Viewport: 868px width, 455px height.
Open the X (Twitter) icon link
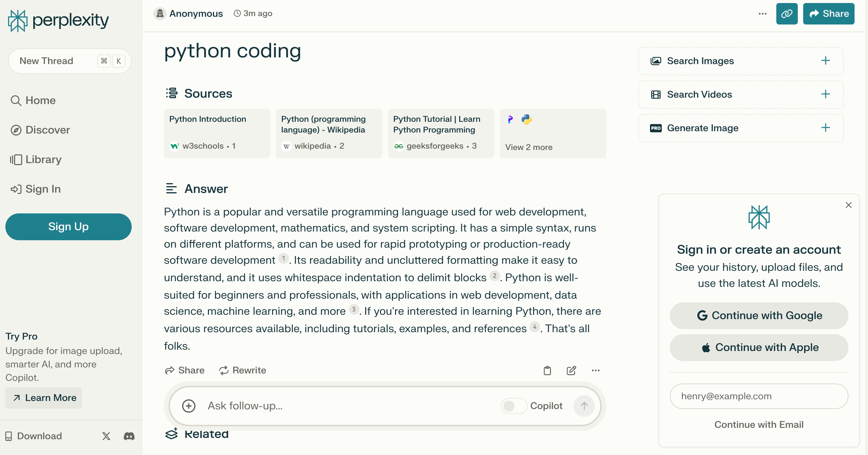click(106, 436)
